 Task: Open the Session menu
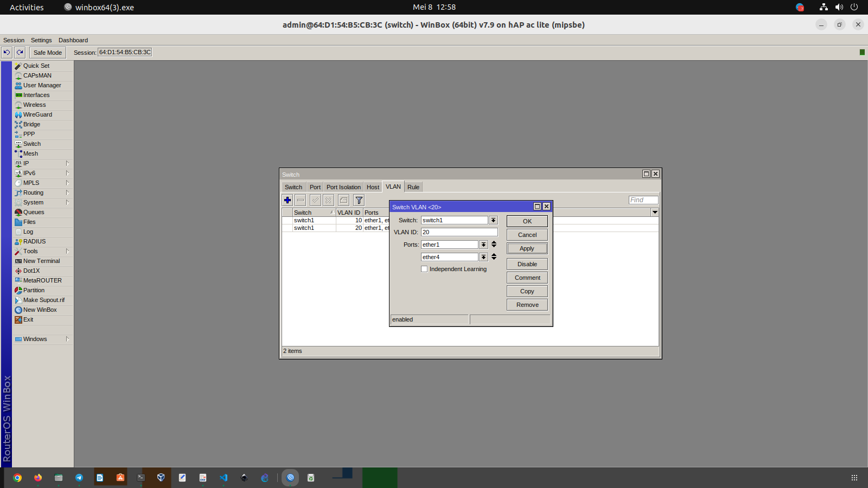click(x=14, y=40)
